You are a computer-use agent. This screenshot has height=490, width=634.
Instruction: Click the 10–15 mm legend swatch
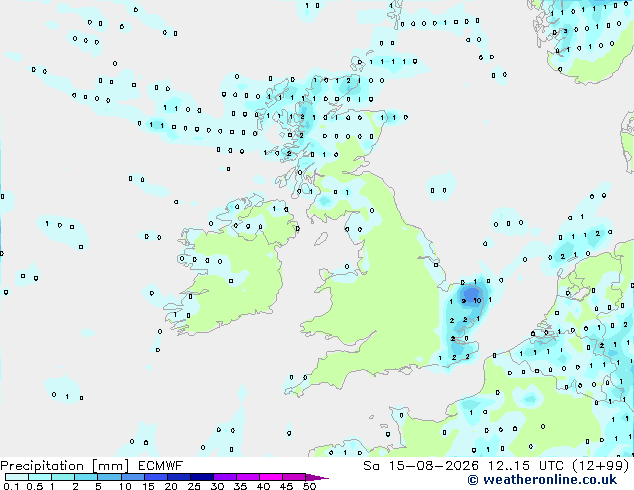(132, 477)
